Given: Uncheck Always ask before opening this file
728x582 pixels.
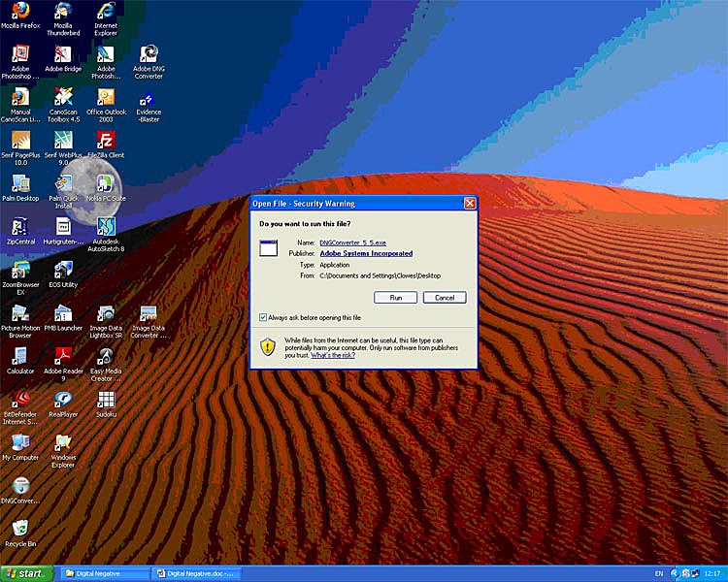Looking at the screenshot, I should 263,317.
